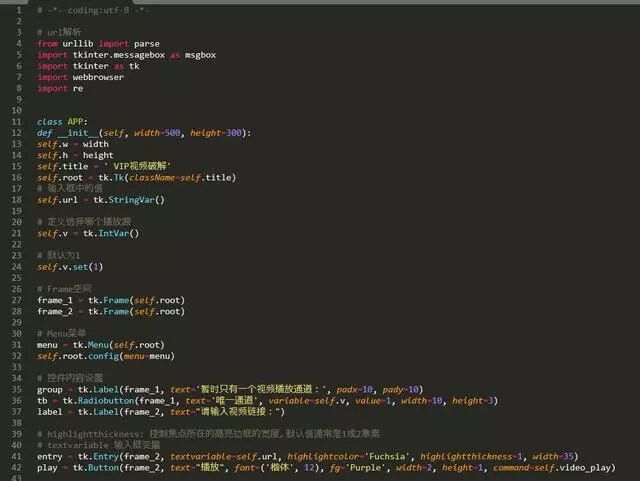Click 'Menu' in the tk.Menu call
The image size is (640, 481).
pyautogui.click(x=98, y=345)
